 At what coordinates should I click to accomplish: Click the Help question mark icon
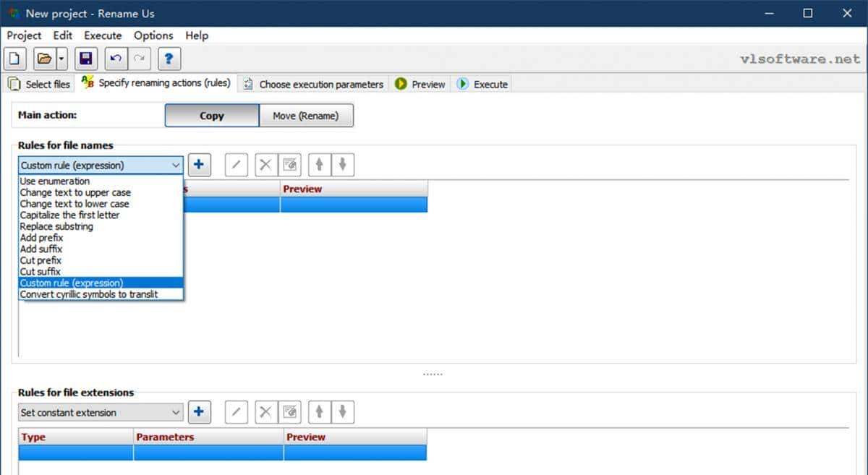pyautogui.click(x=169, y=59)
